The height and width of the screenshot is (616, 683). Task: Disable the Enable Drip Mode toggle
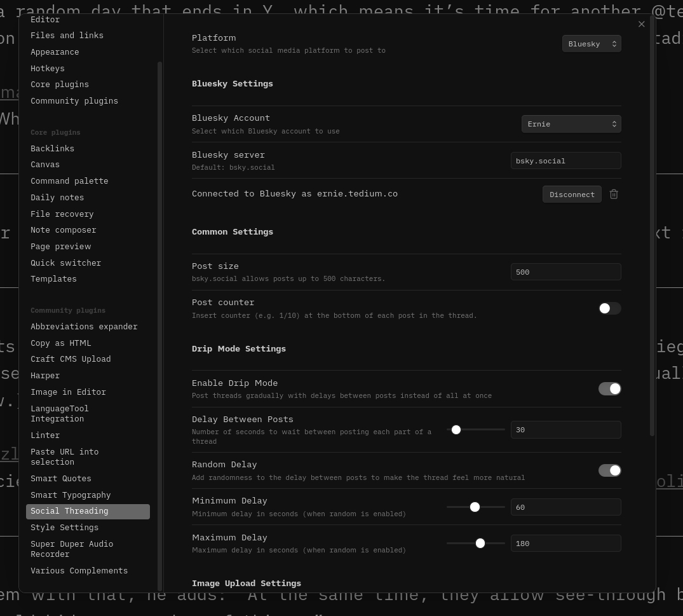coord(609,388)
